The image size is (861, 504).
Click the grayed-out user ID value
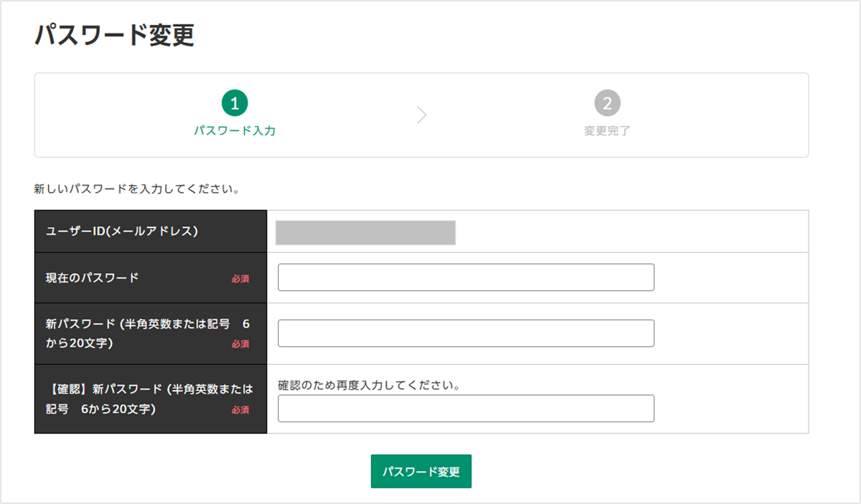coord(365,233)
